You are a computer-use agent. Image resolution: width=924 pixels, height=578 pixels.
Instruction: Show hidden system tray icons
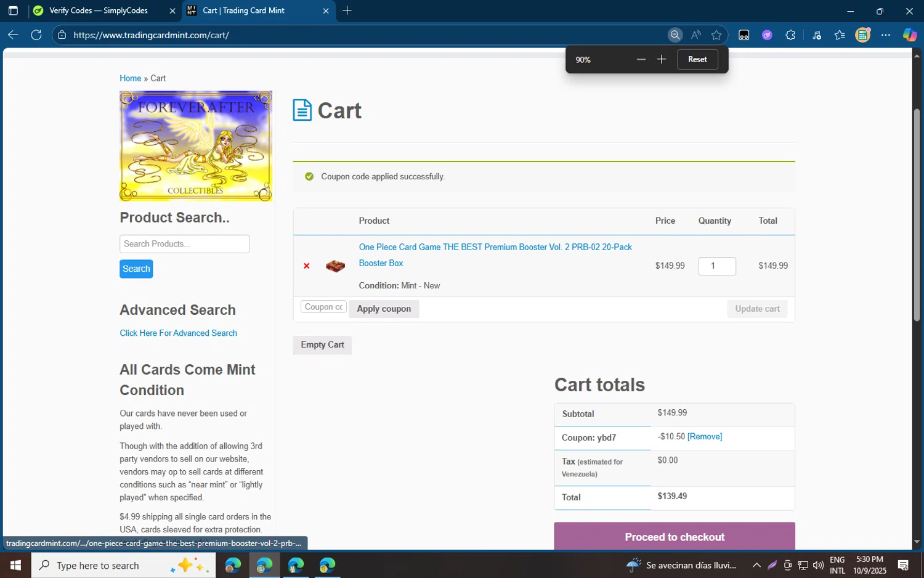point(756,565)
